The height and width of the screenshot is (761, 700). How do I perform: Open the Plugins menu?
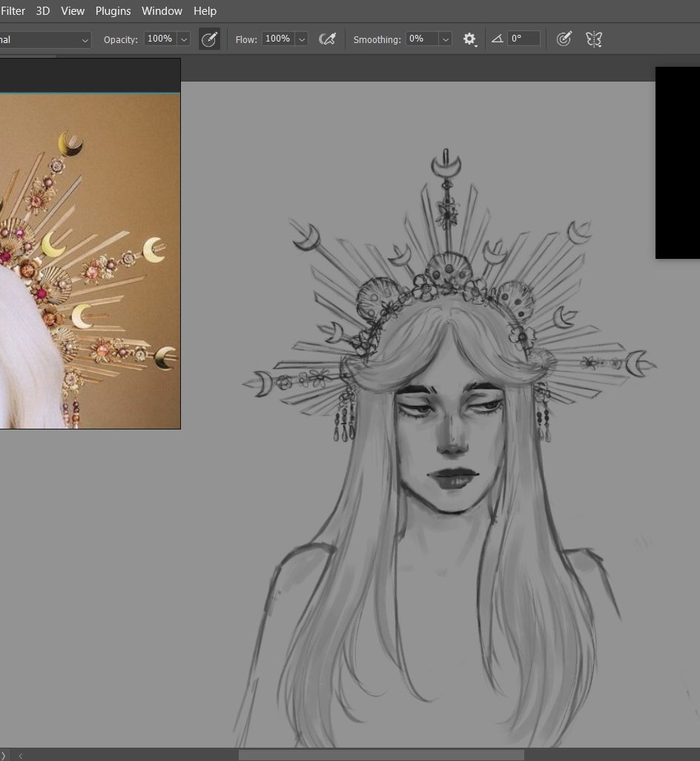click(113, 10)
